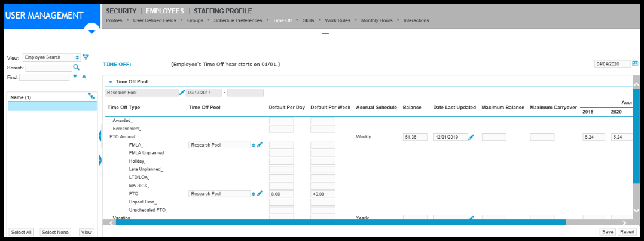Click the 04/04/2020 date field
Viewport: 644px width, 241px height.
(x=612, y=64)
